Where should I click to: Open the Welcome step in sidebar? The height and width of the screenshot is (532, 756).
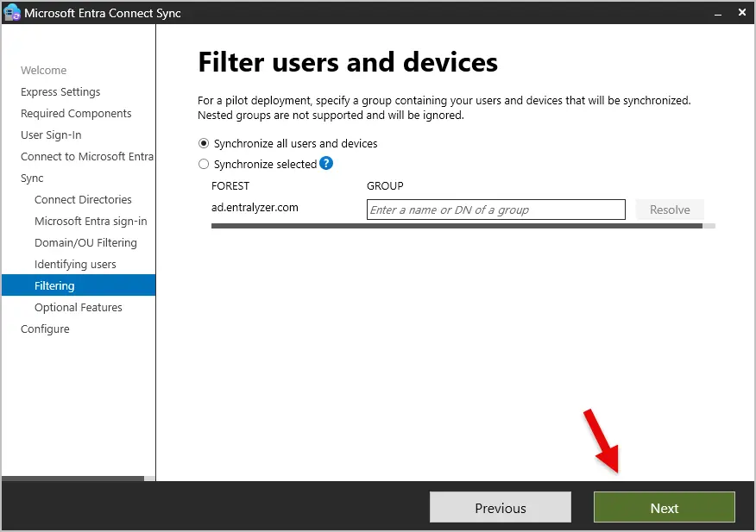coord(43,70)
